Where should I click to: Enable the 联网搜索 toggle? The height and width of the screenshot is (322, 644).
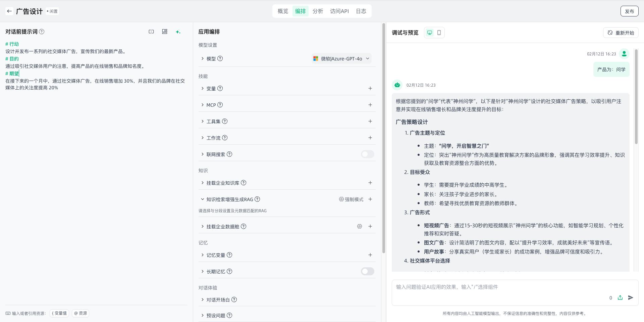coord(367,154)
